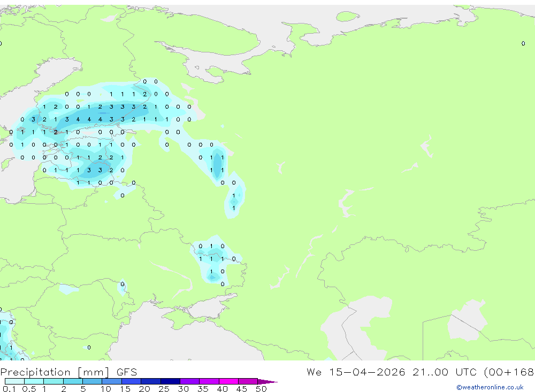This screenshot has height=392, width=535.
Task: Click the '15' legend scale label
Action: click(x=125, y=389)
